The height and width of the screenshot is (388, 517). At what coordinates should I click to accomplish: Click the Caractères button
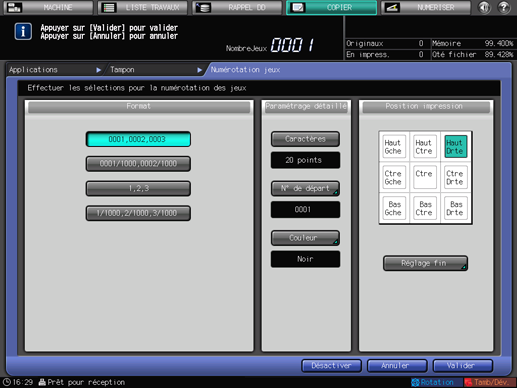305,139
